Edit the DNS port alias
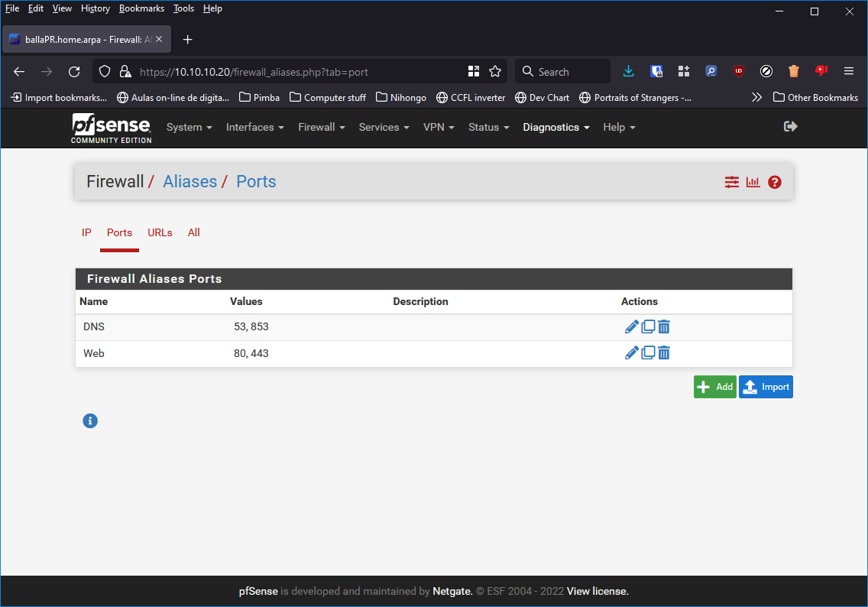The image size is (868, 607). coord(631,327)
